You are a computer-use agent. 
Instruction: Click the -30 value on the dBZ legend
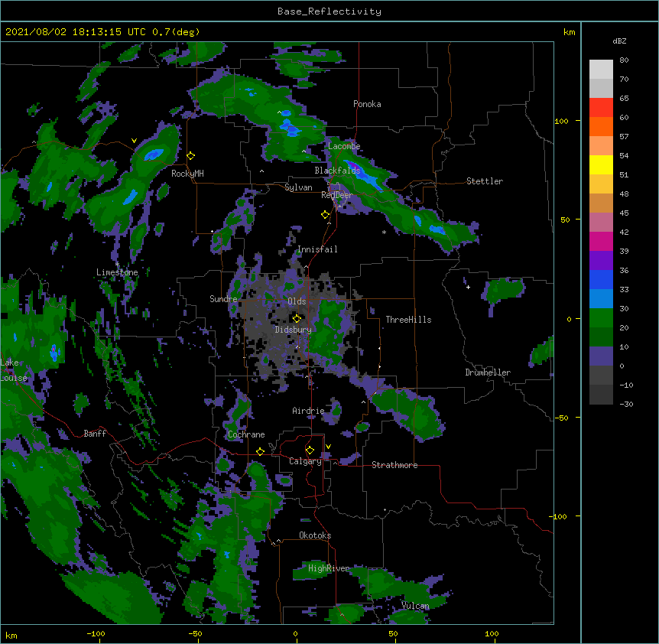(x=626, y=405)
